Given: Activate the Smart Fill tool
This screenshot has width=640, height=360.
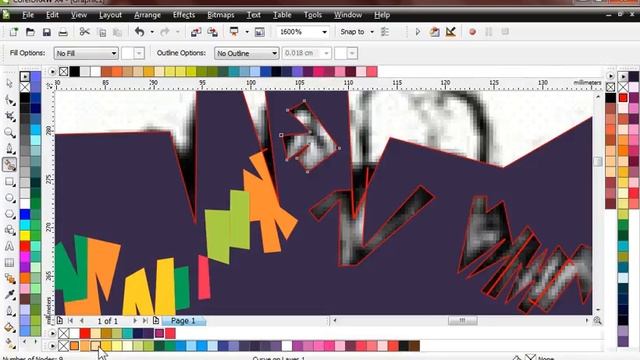Looking at the screenshot, I should (9, 165).
